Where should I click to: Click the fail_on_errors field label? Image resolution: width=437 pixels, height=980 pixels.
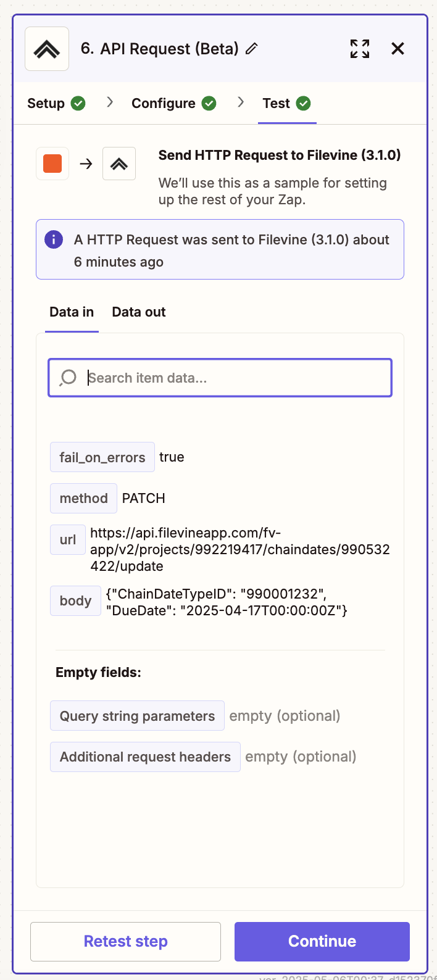pos(102,457)
